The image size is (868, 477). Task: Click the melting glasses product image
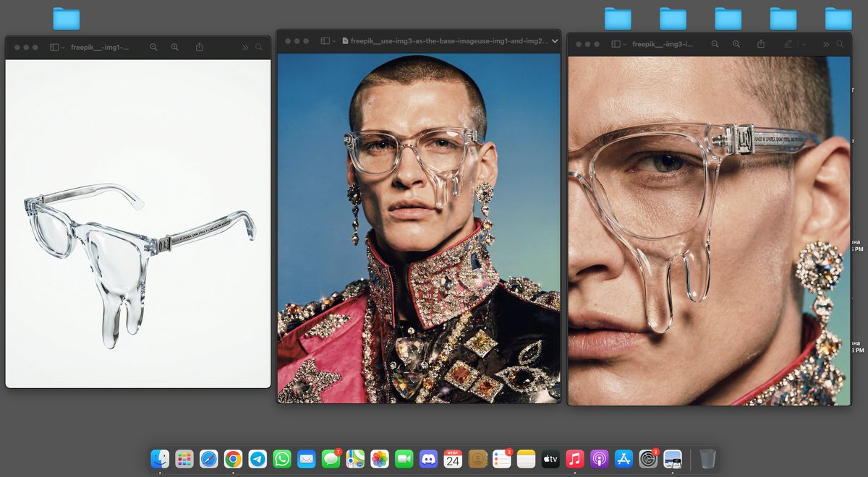pyautogui.click(x=138, y=223)
